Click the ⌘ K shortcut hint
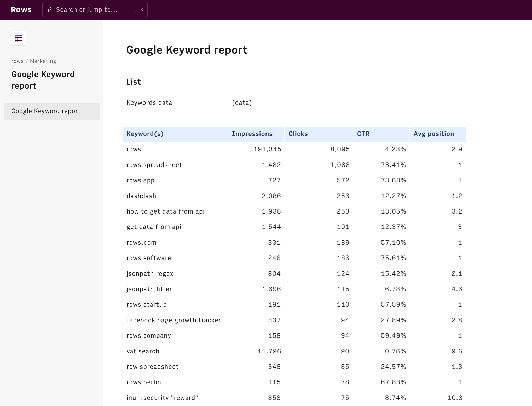The image size is (532, 406). 139,10
